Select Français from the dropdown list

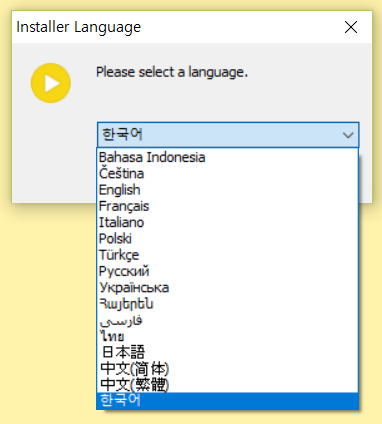(x=228, y=206)
